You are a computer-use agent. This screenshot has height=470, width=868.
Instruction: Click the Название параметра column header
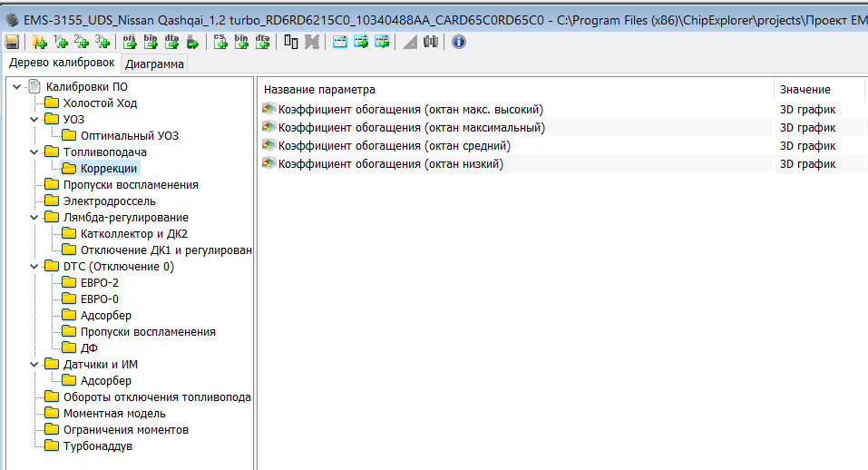tap(317, 90)
